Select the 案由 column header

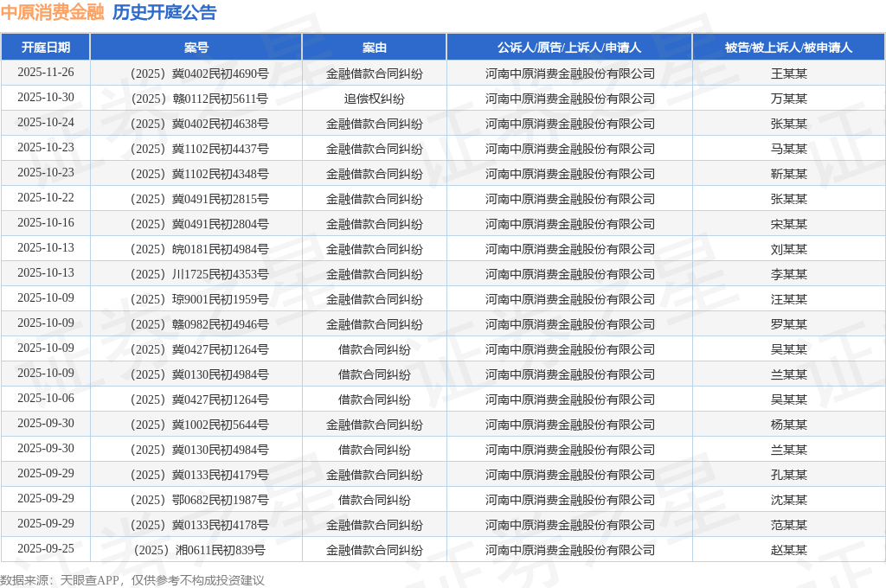click(375, 48)
